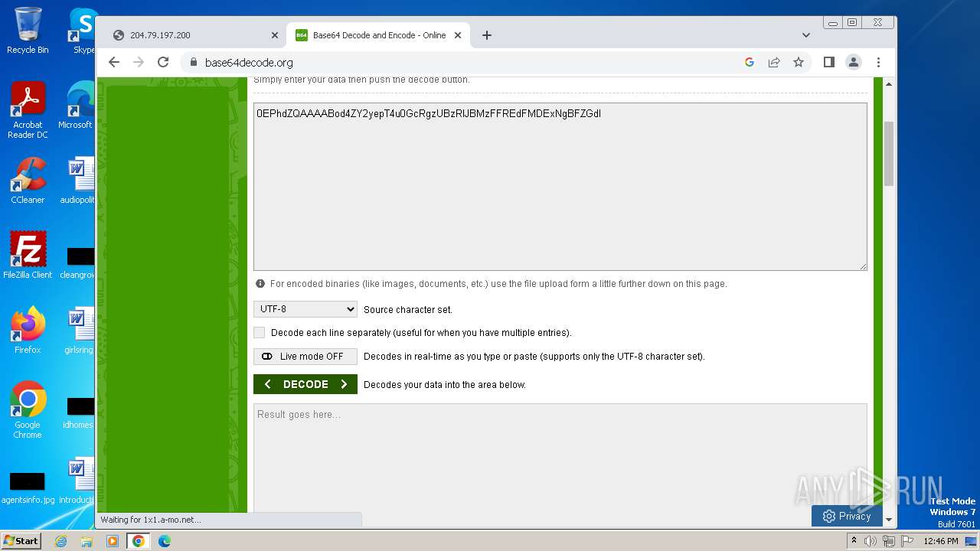Close the 204.79.197.200 tab
Viewport: 980px width, 551px height.
275,35
